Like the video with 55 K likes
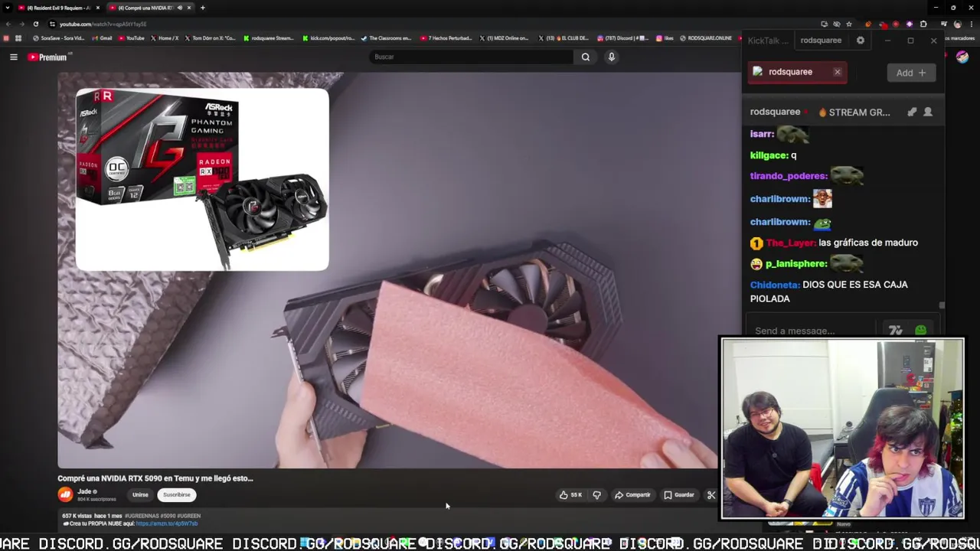Viewport: 980px width, 551px height. [570, 495]
